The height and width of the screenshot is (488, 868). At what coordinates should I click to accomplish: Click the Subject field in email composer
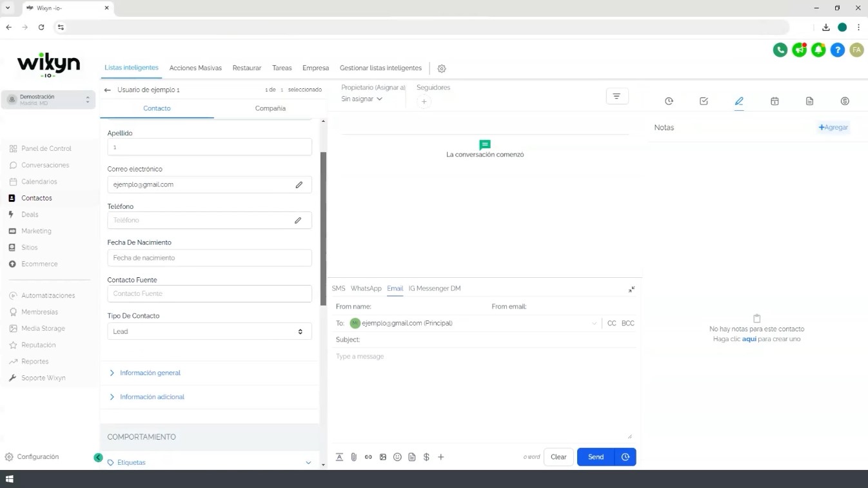click(x=485, y=340)
